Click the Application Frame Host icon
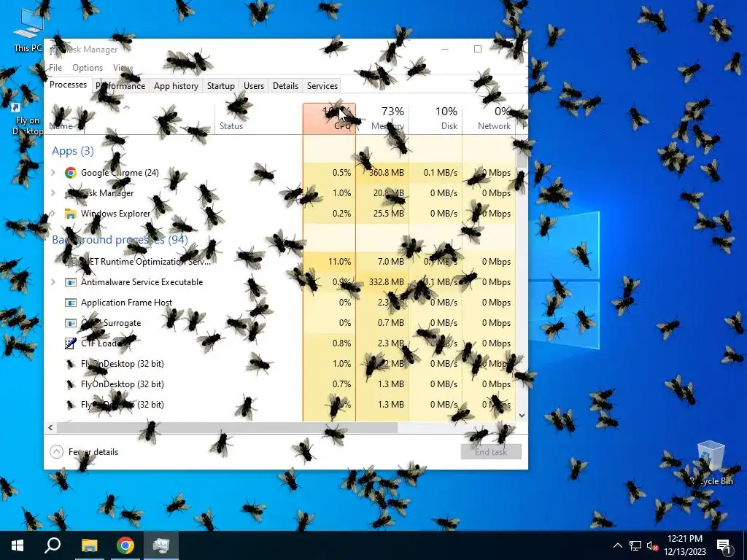 pos(71,303)
